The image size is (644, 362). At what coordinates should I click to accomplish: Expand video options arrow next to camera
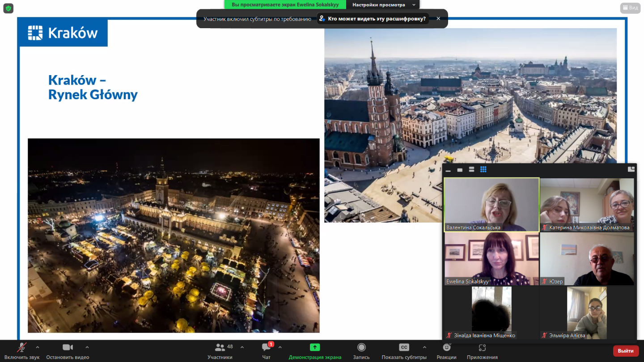tap(87, 347)
